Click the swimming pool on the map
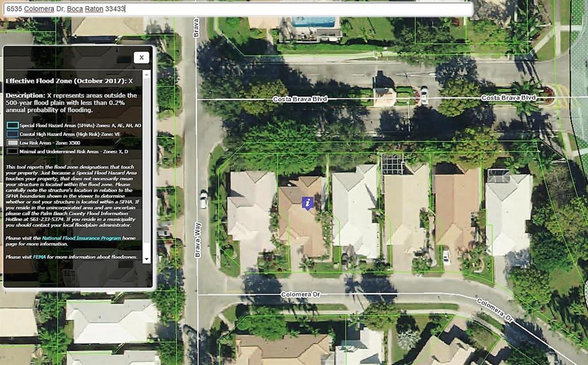The width and height of the screenshot is (588, 365). coord(314,21)
